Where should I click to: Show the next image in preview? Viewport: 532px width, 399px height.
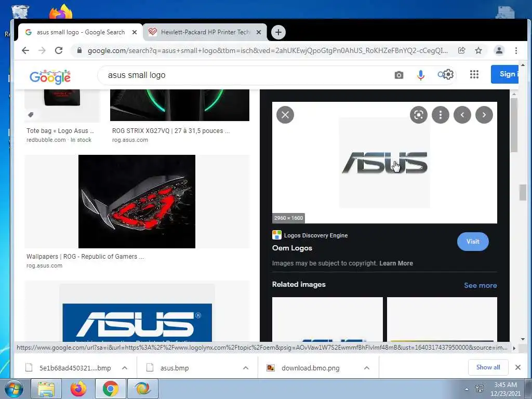click(x=484, y=115)
